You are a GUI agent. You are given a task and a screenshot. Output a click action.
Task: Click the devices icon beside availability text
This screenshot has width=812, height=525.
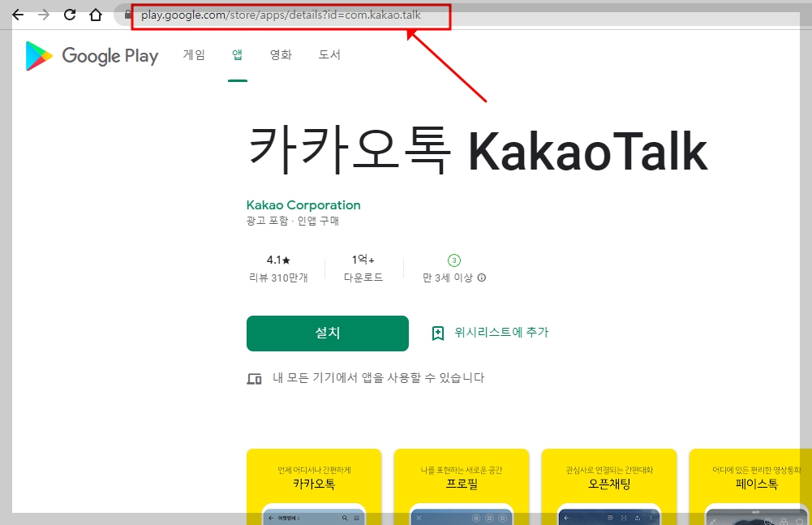[x=254, y=379]
